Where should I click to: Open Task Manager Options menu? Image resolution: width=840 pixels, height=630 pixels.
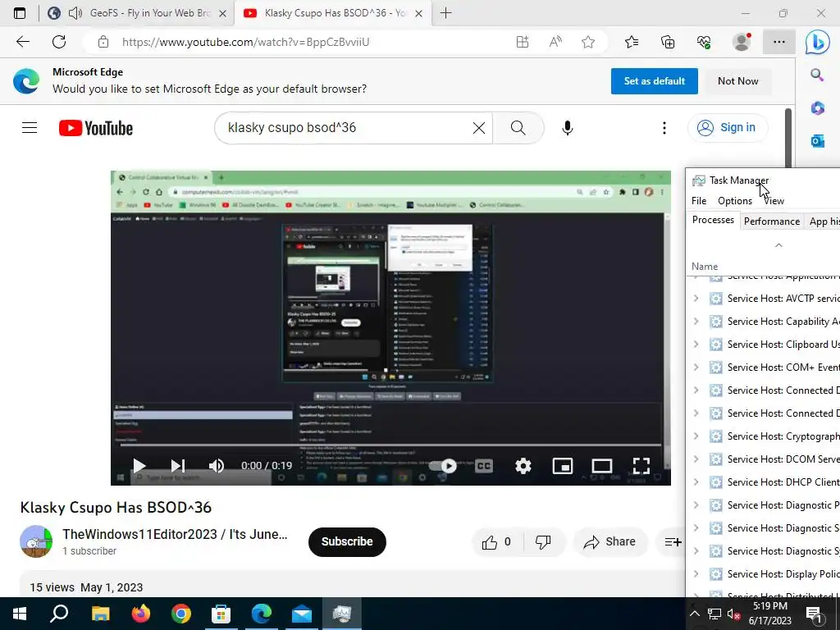(x=735, y=201)
